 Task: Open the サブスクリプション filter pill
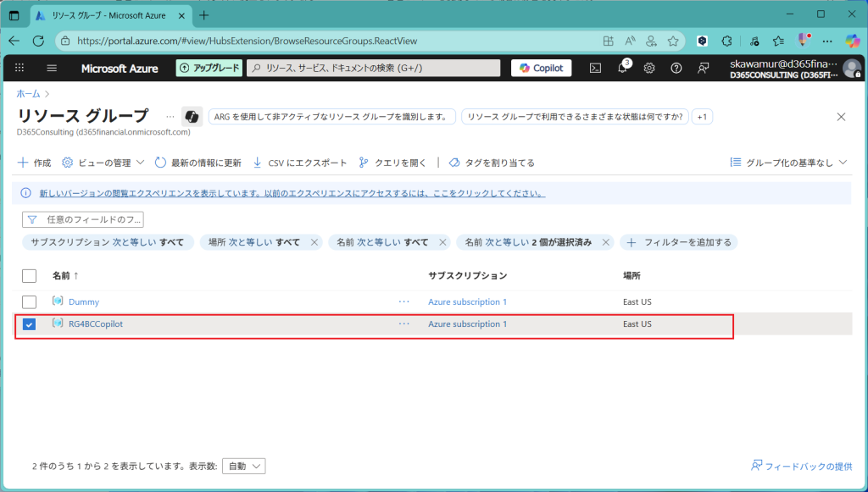(108, 242)
